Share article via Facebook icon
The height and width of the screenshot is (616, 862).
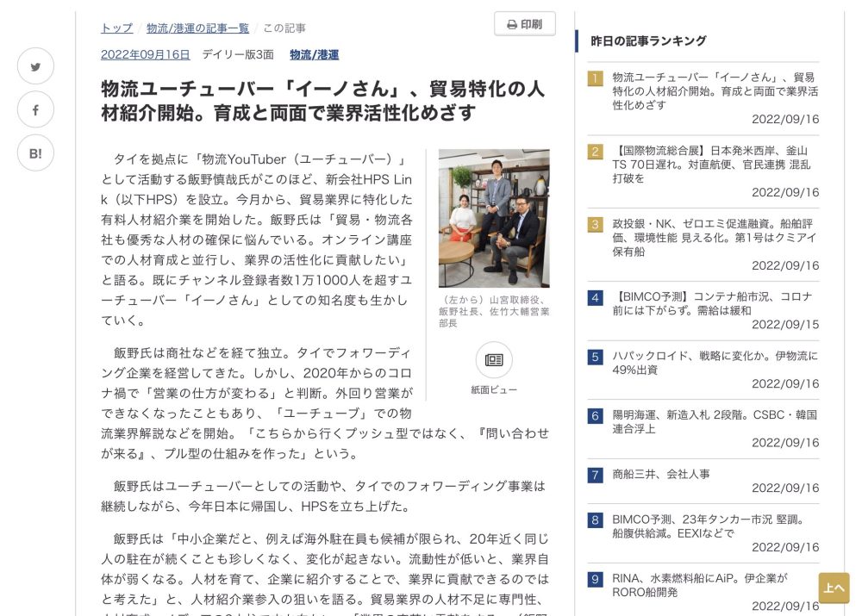[x=35, y=110]
